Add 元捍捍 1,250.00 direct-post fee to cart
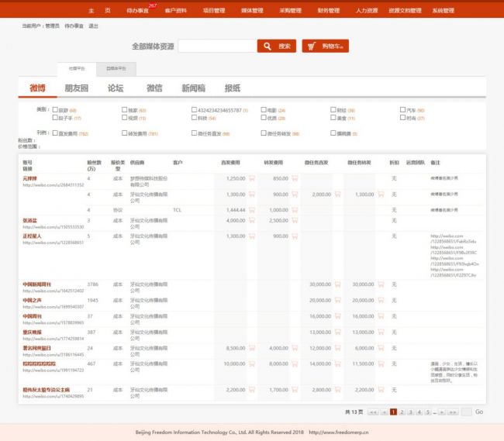Viewport: 504px width, 441px height. coord(251,178)
